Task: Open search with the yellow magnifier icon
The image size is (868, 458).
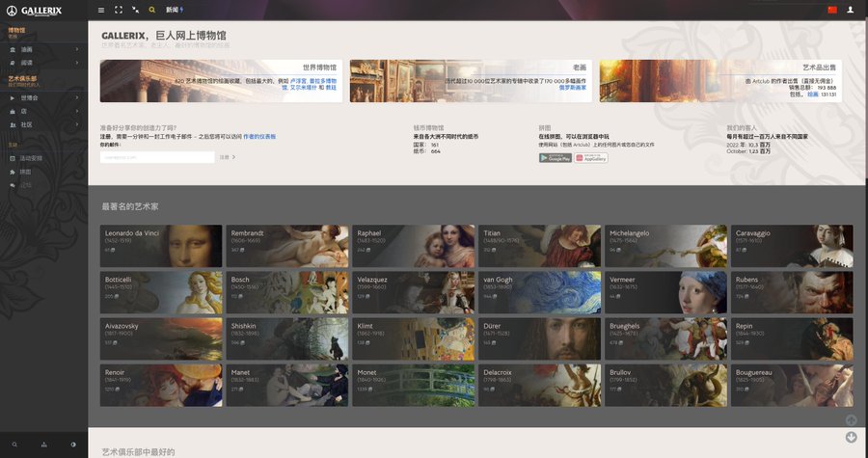Action: [152, 10]
